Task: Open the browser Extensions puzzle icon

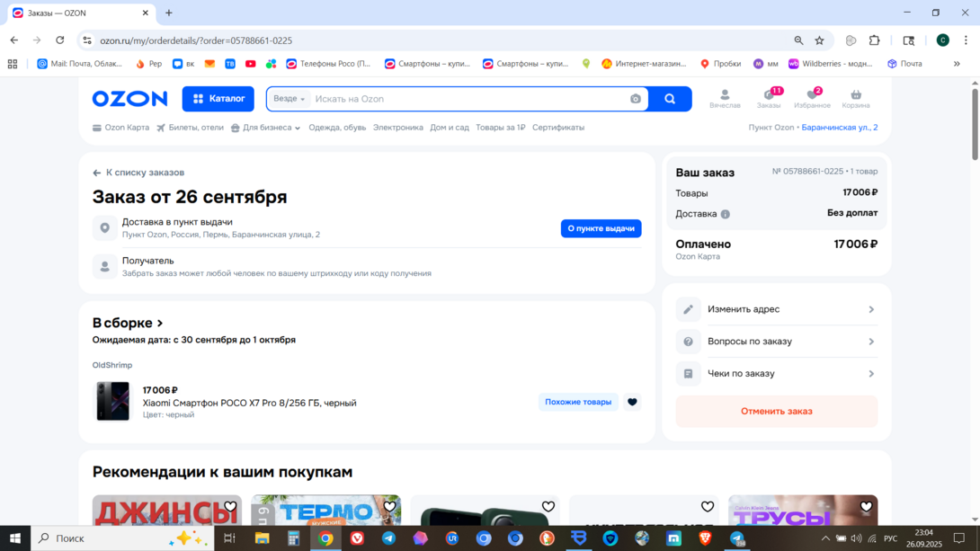Action: 875,40
